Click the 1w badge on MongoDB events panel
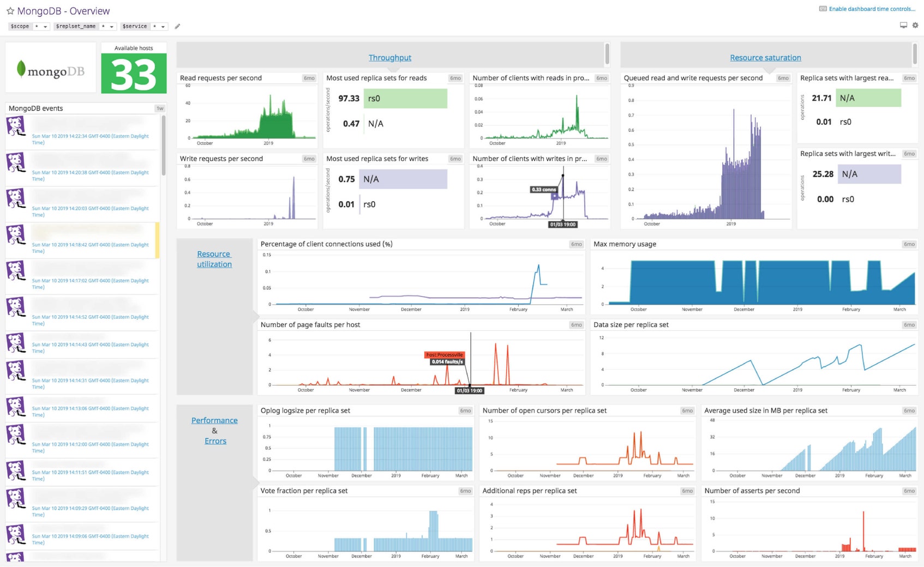This screenshot has width=924, height=567. (x=160, y=108)
